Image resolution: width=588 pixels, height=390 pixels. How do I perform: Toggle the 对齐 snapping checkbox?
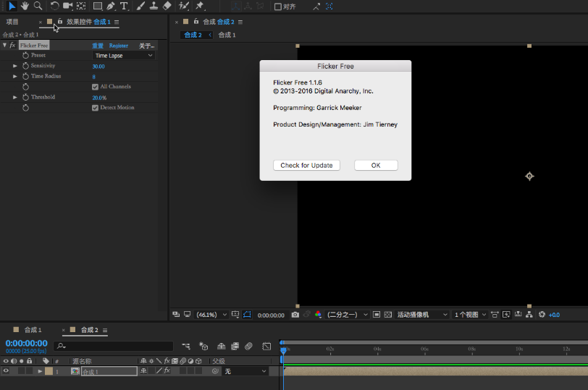(278, 7)
